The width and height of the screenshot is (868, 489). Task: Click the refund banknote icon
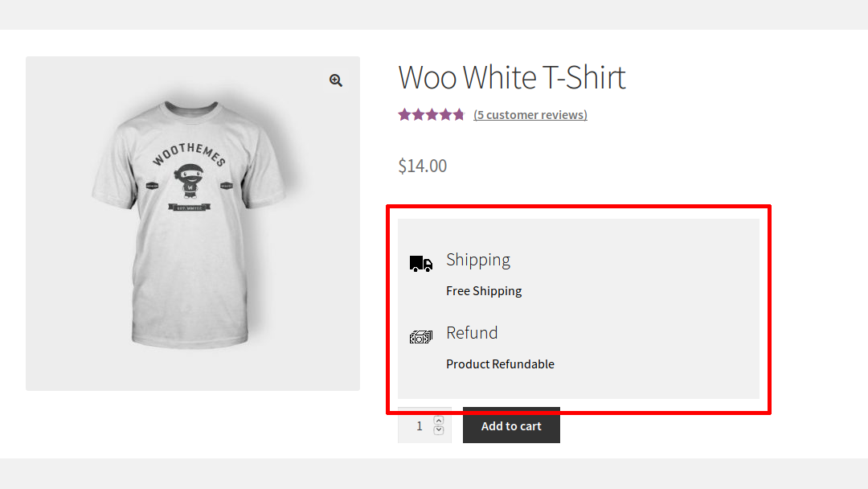tap(420, 337)
